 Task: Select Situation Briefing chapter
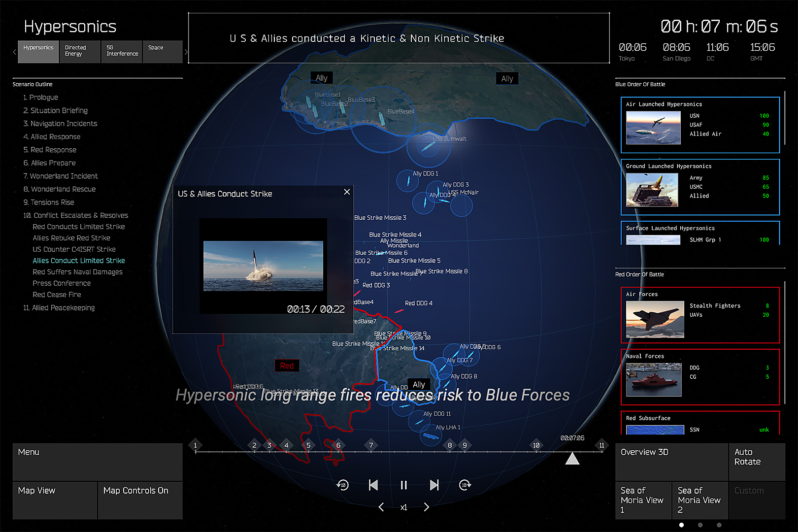tap(55, 110)
